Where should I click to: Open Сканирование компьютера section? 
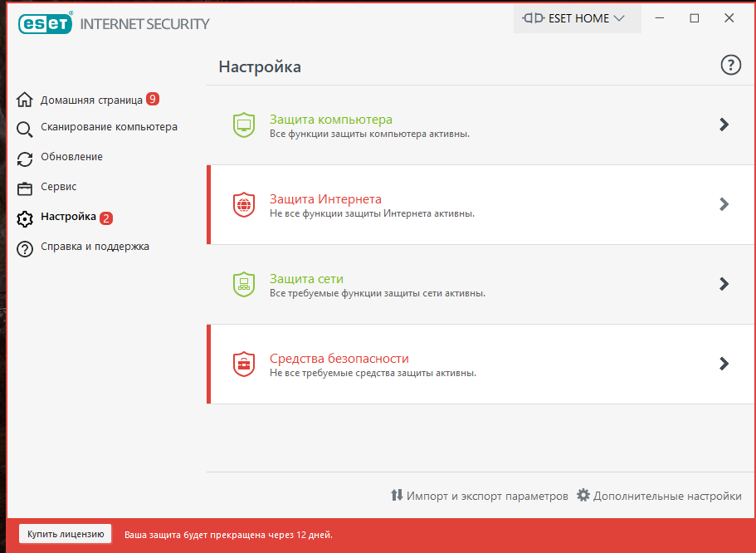pyautogui.click(x=109, y=127)
